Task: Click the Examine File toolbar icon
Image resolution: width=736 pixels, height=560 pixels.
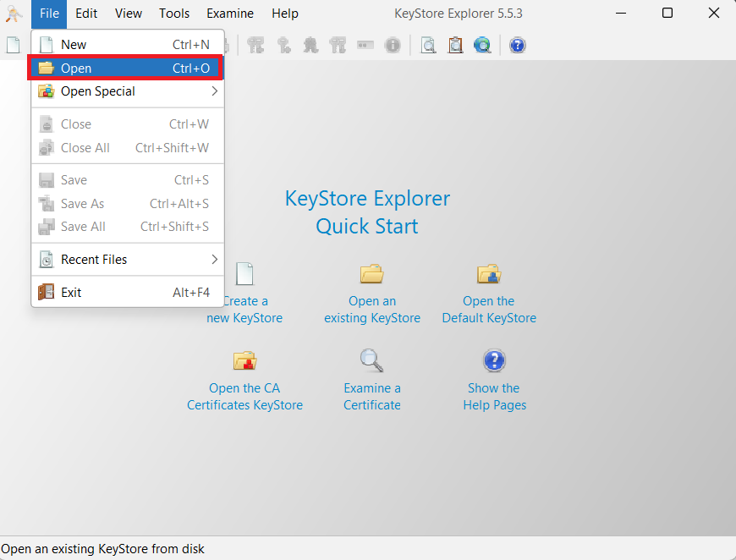Action: click(429, 45)
